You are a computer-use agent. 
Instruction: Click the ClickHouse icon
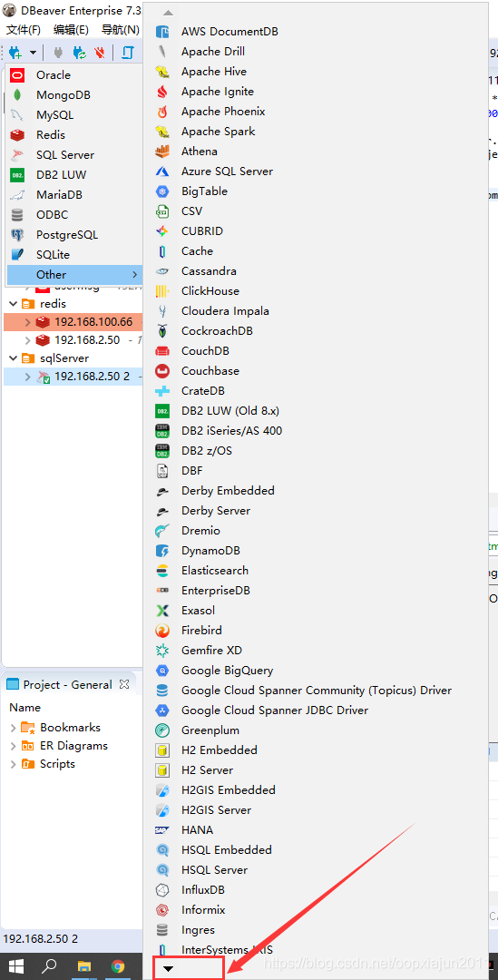coord(162,291)
